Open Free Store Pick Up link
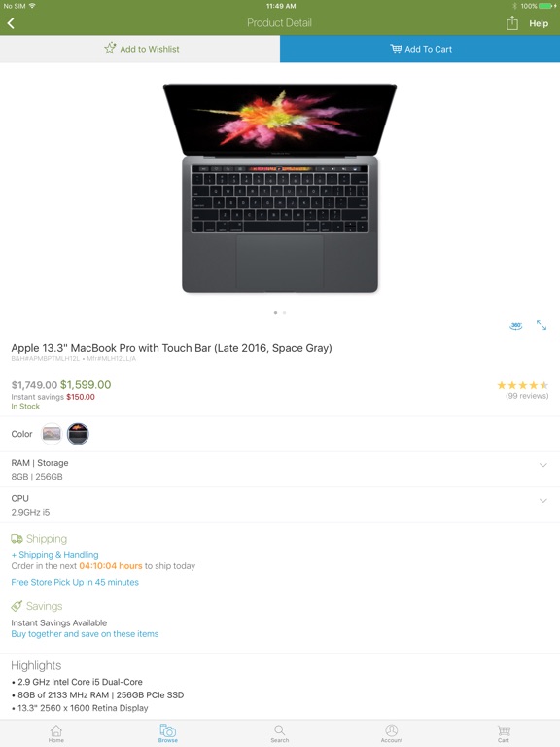 (75, 582)
